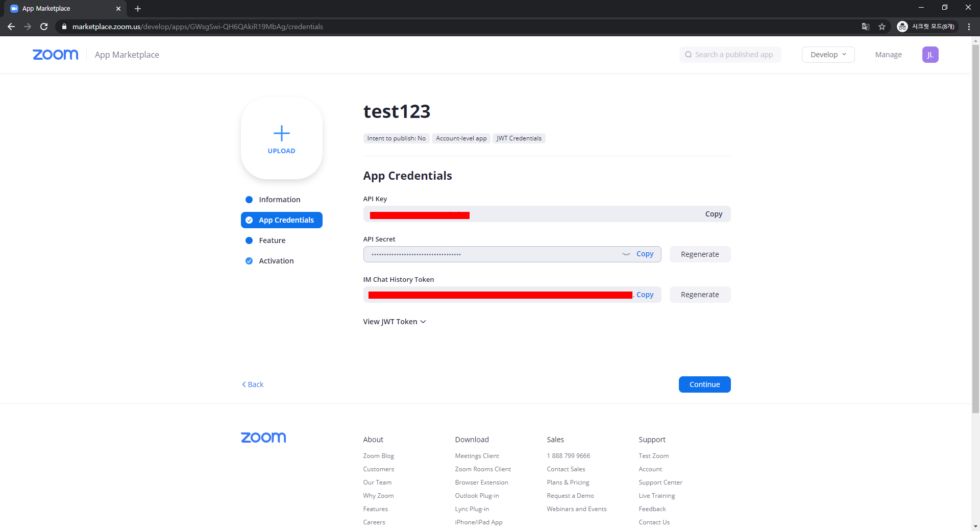Click the browser back arrow
Viewport: 980px width, 531px height.
pos(11,27)
